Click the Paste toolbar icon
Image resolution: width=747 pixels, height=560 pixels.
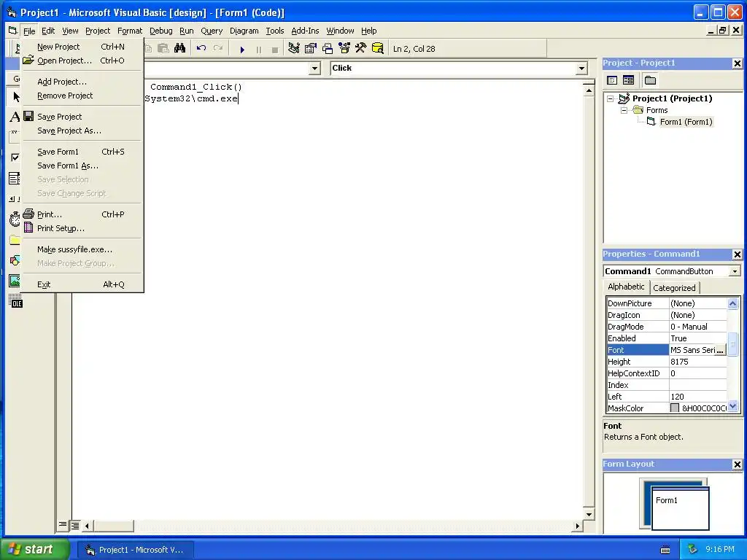point(163,49)
